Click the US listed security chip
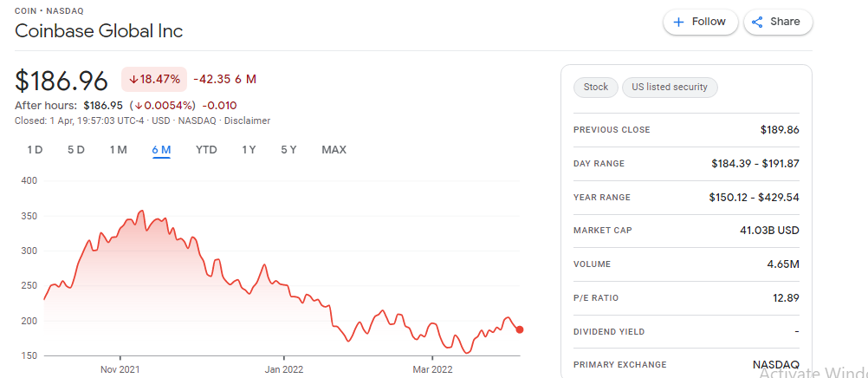This screenshot has width=868, height=378. 670,87
